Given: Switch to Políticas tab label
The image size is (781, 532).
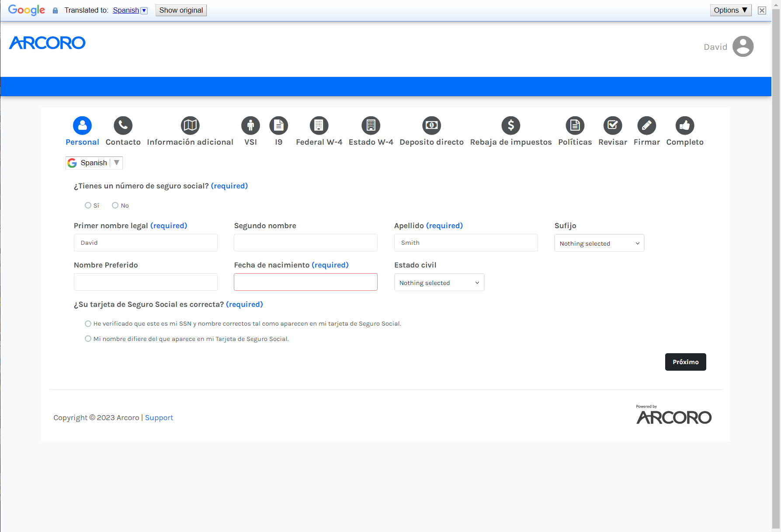Looking at the screenshot, I should pos(575,142).
